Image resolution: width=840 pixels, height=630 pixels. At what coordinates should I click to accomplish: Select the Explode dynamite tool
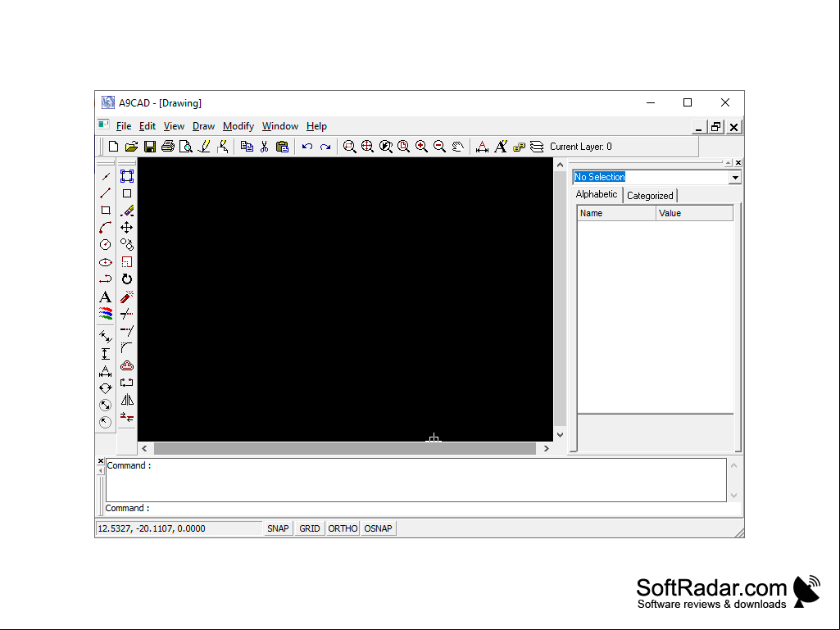(127, 297)
